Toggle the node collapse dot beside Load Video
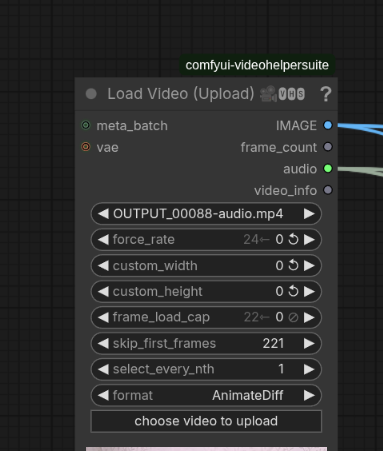Image resolution: width=383 pixels, height=451 pixels. [91, 94]
